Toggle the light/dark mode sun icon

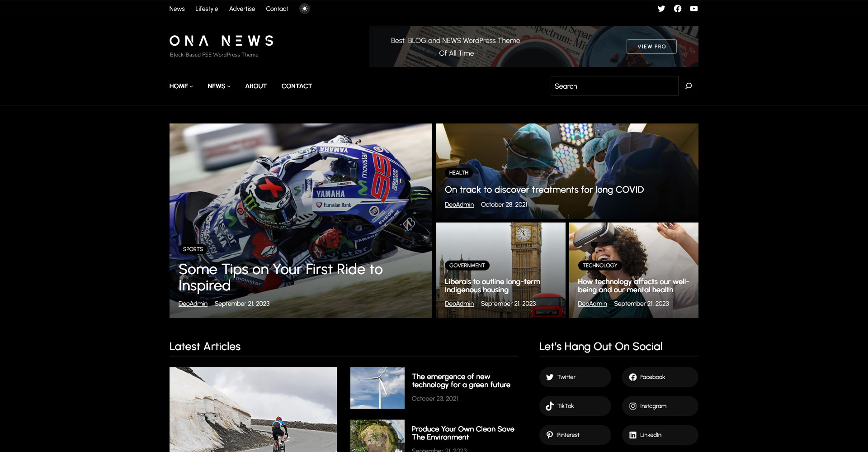tap(305, 9)
